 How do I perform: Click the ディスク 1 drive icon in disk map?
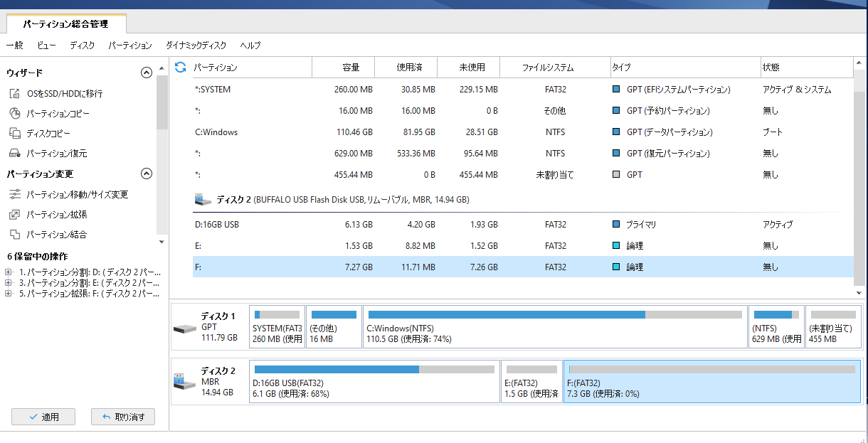[184, 328]
